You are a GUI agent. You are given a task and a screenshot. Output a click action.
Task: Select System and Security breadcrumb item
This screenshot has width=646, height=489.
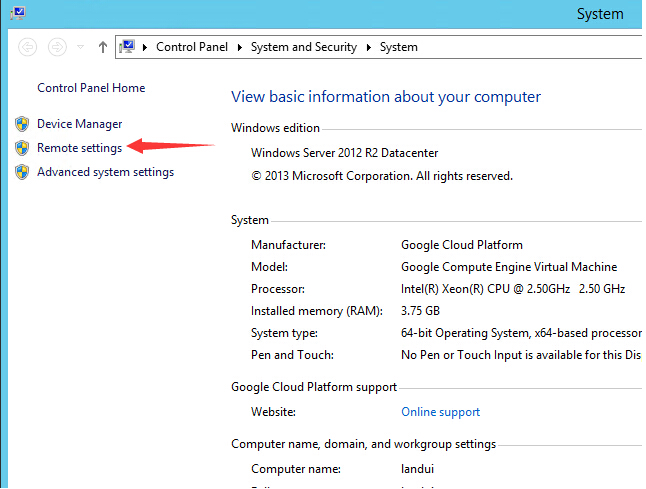pos(303,47)
